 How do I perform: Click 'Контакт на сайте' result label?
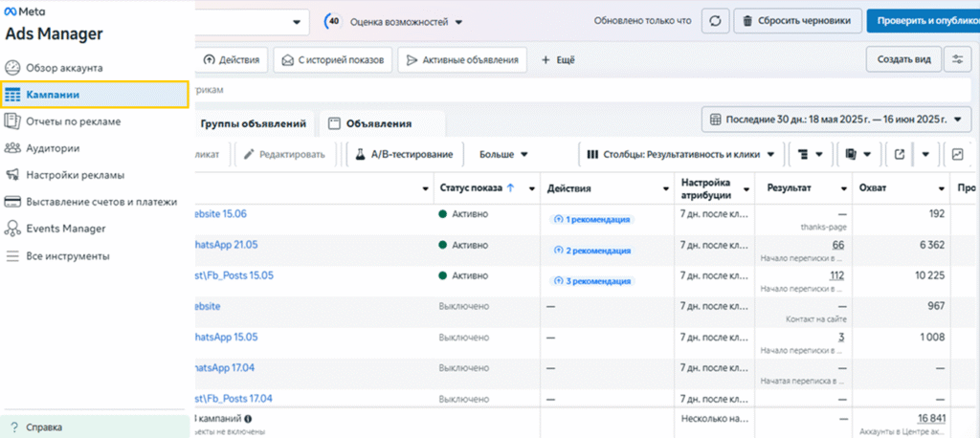815,319
